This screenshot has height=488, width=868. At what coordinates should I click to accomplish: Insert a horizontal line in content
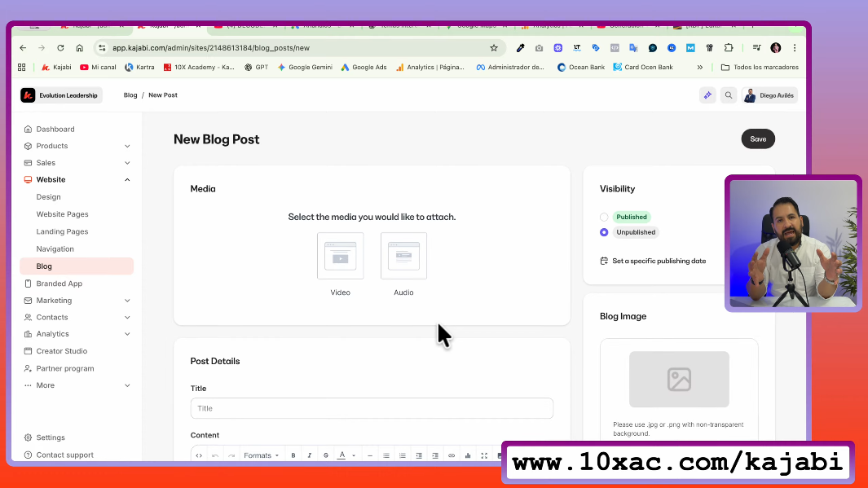pyautogui.click(x=370, y=455)
